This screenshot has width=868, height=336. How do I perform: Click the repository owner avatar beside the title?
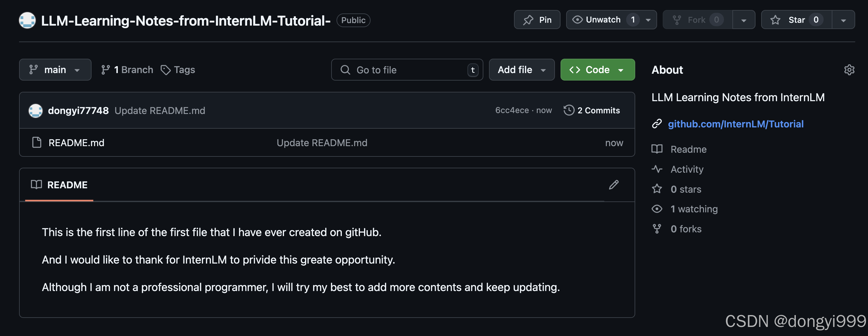click(x=27, y=20)
